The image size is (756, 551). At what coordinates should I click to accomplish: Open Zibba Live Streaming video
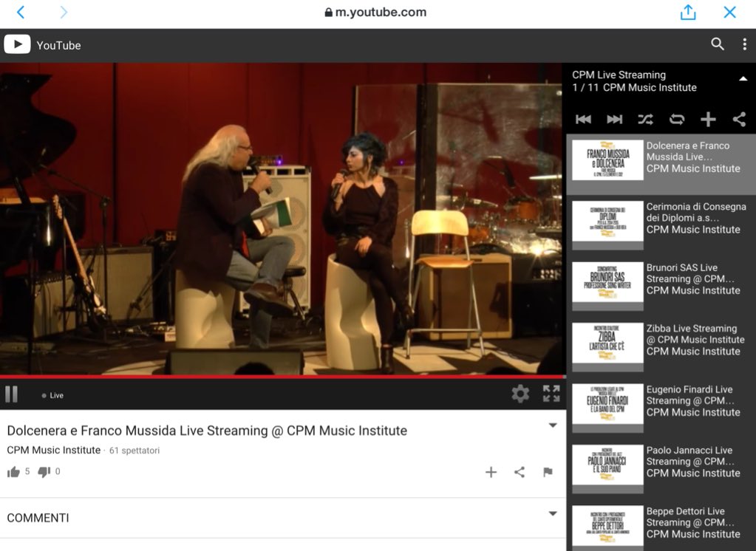pyautogui.click(x=661, y=347)
